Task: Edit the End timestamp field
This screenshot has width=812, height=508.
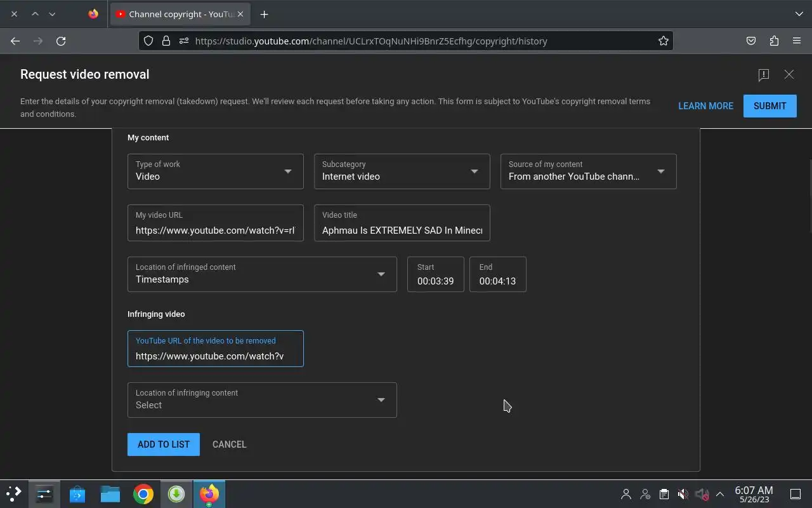Action: [x=497, y=274]
